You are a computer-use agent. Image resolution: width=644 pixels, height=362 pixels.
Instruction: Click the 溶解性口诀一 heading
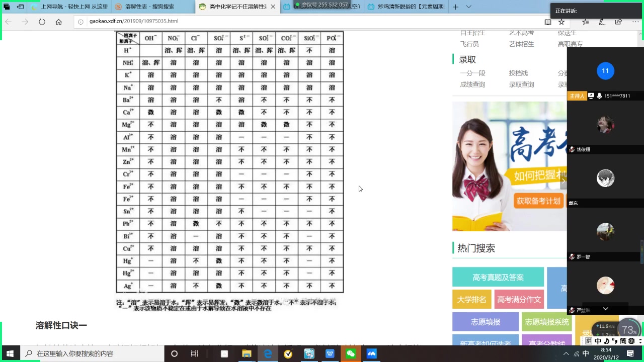pyautogui.click(x=61, y=325)
